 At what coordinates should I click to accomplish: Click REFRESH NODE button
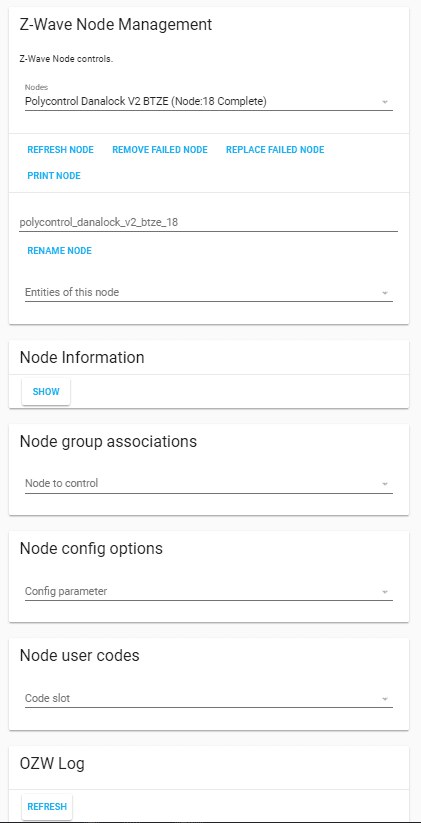pyautogui.click(x=60, y=150)
